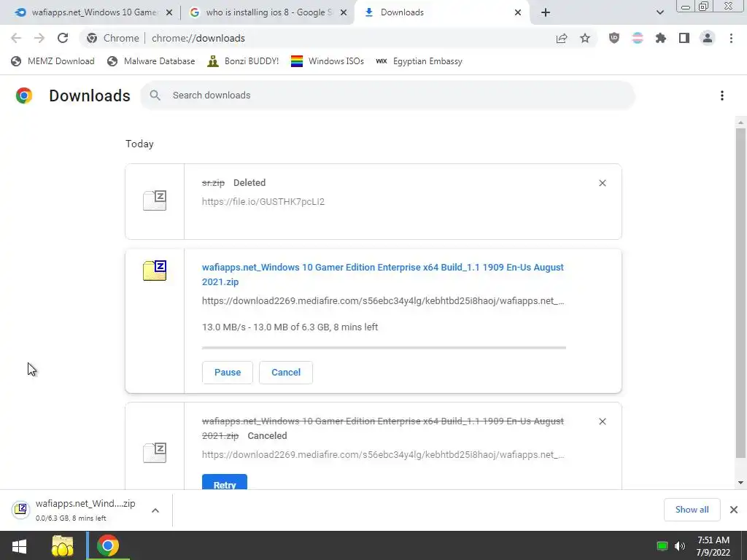Click mediafire URL of canceled download

coord(383,455)
